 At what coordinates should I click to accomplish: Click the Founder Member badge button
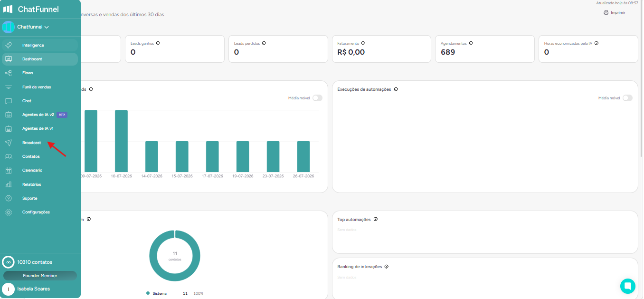pyautogui.click(x=40, y=276)
